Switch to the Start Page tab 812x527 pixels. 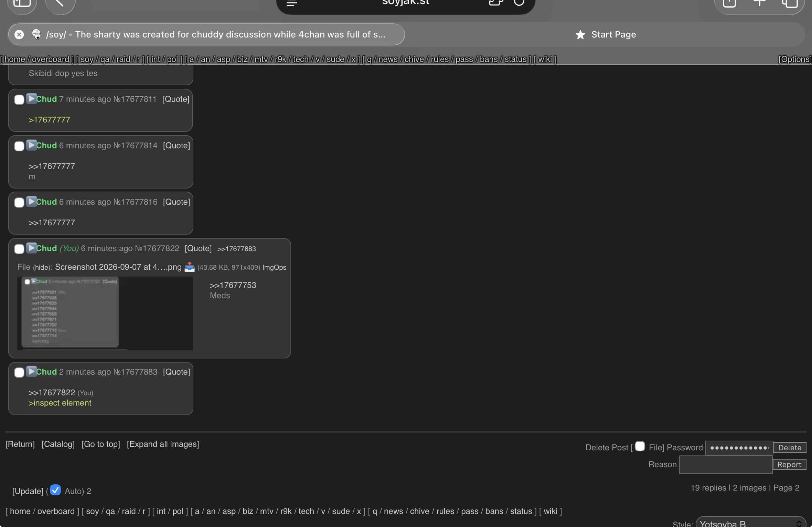[606, 34]
